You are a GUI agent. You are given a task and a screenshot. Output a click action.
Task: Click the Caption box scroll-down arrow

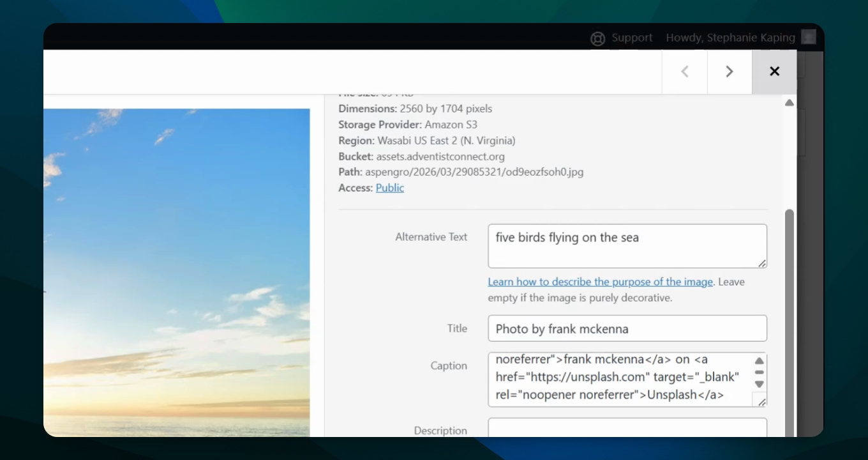pyautogui.click(x=759, y=384)
